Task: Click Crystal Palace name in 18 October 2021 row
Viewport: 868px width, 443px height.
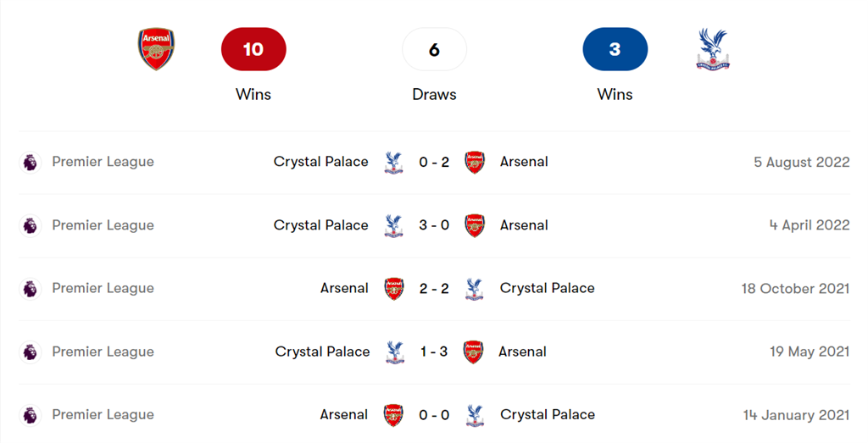Action: (x=547, y=289)
